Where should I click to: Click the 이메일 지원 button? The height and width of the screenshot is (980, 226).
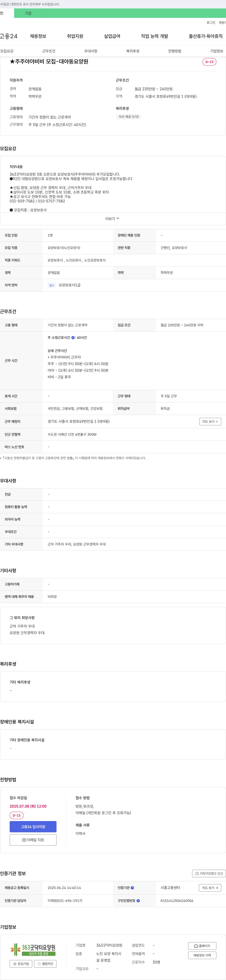(33, 840)
